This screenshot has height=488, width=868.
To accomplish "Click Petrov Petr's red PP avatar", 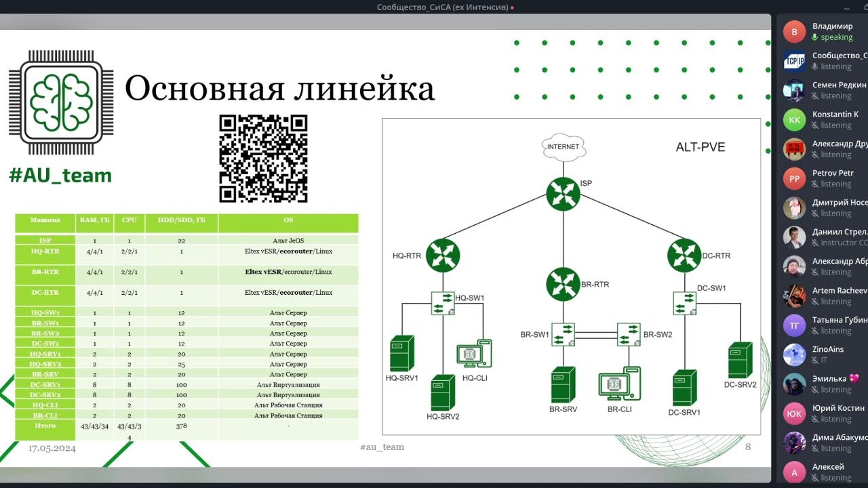I will (x=794, y=179).
